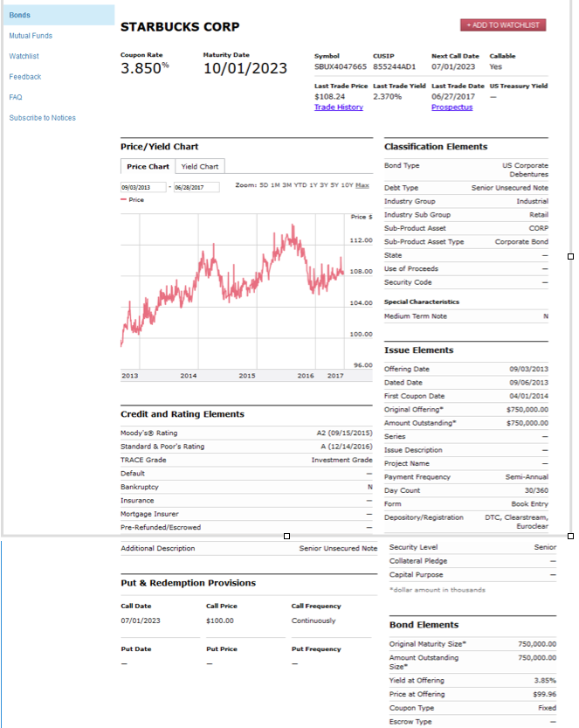This screenshot has width=579, height=728.
Task: Select Yield at Offering value 3.85%
Action: pos(545,680)
